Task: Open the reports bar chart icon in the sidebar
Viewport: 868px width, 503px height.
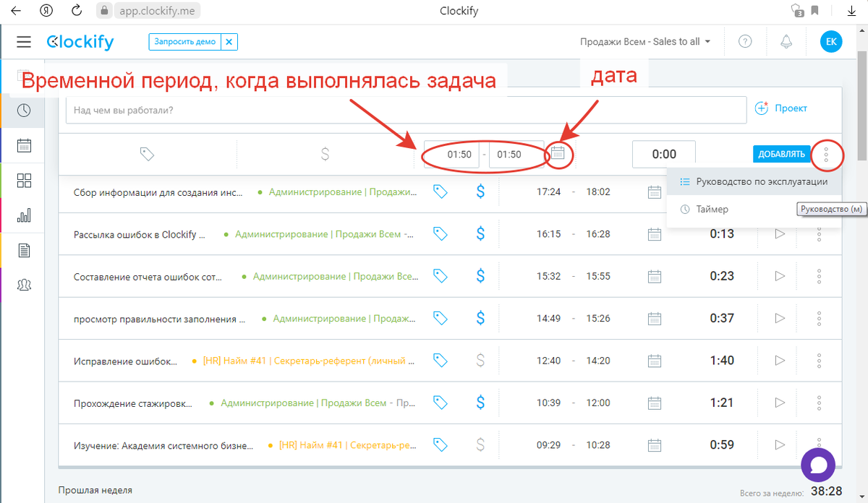Action: pyautogui.click(x=24, y=215)
